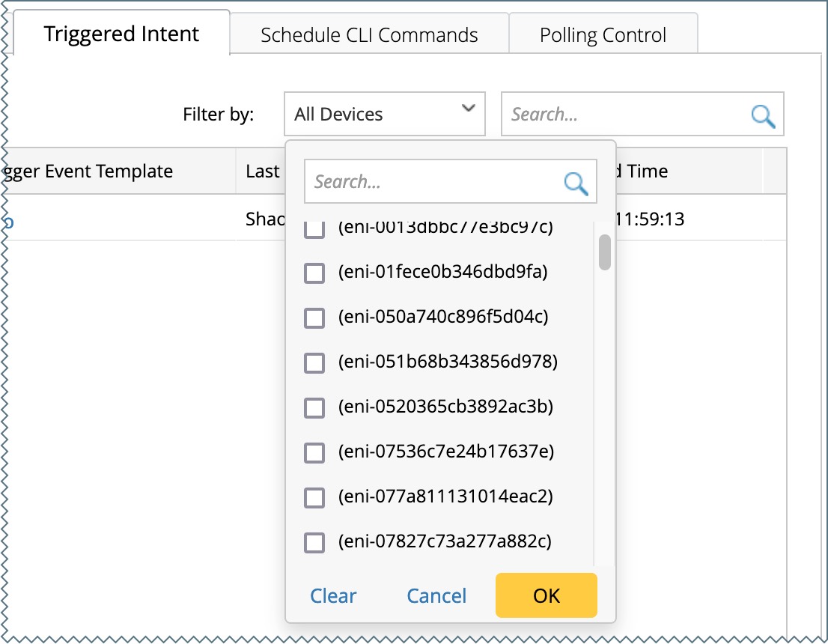Switch to the Schedule CLI Commands tab
The image size is (828, 644).
pyautogui.click(x=369, y=35)
